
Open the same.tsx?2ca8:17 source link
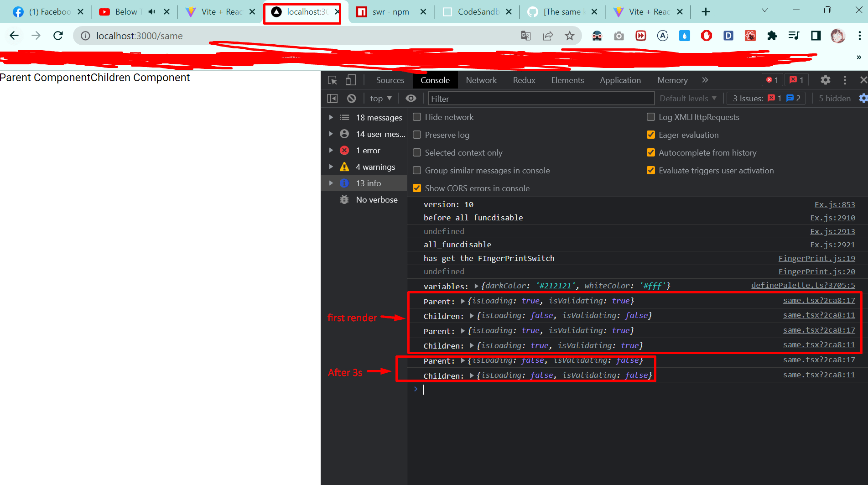(819, 301)
